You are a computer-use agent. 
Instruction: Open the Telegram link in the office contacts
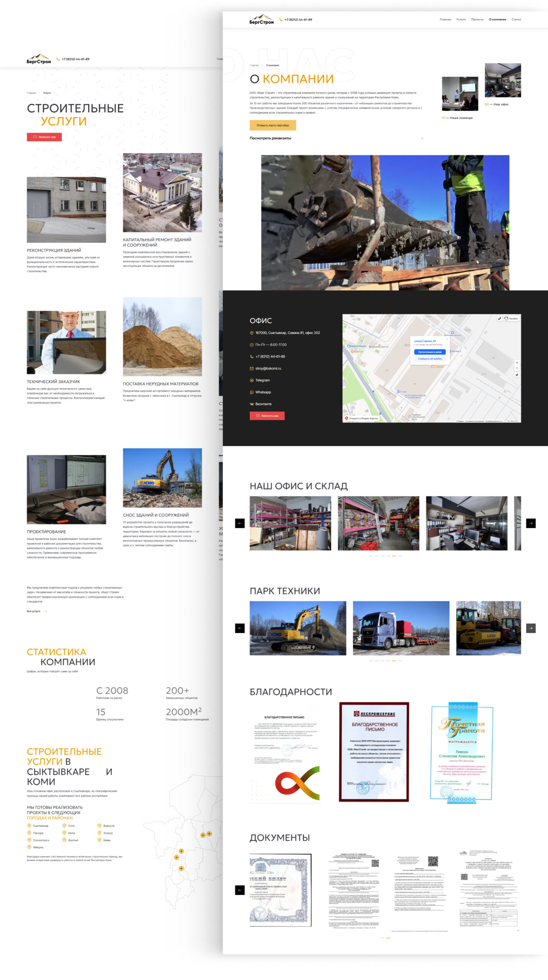click(262, 380)
